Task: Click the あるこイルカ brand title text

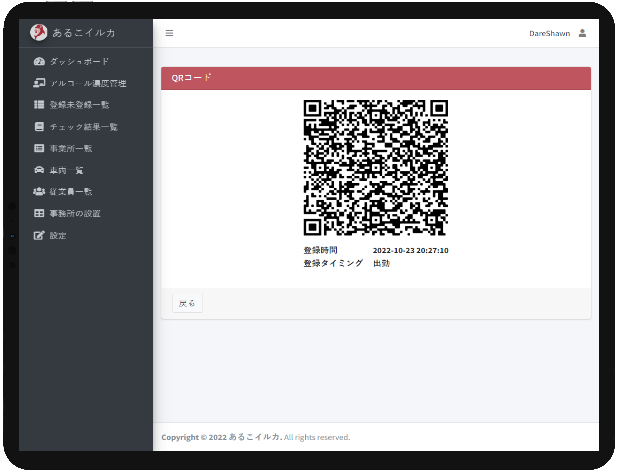Action: click(x=83, y=32)
